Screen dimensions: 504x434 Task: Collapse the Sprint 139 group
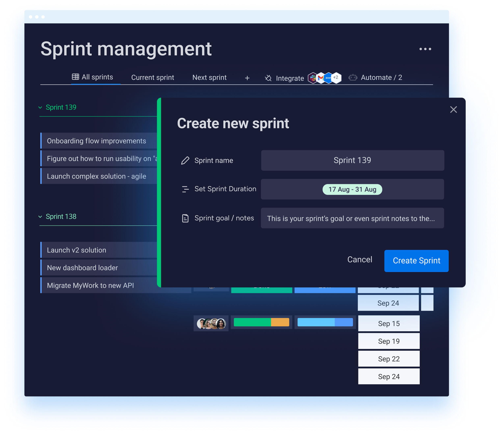pos(40,107)
